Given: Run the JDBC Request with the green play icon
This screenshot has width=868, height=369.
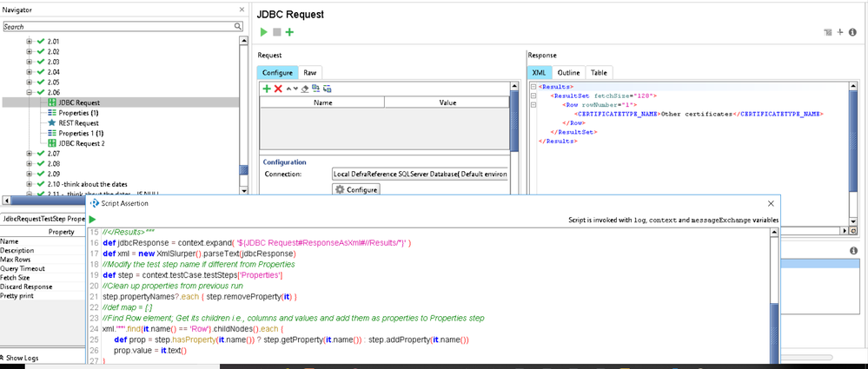Looking at the screenshot, I should [263, 32].
